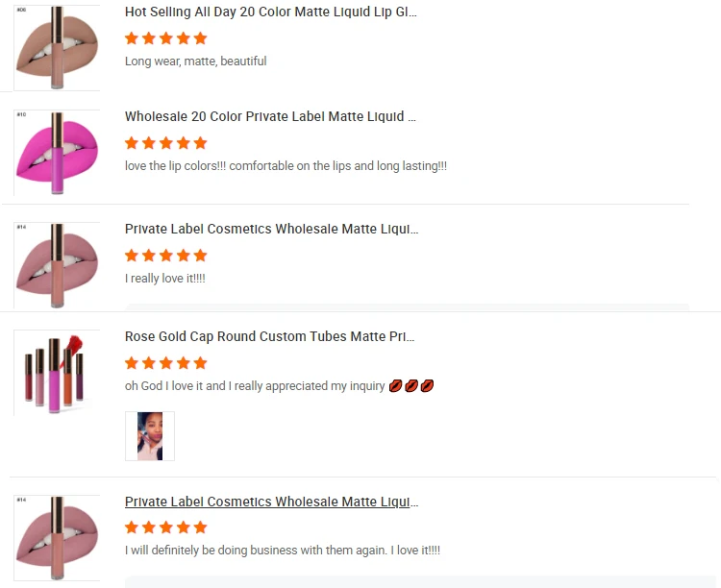Click stars above 'oh God I love it' review
Image resolution: width=721 pixels, height=588 pixels.
166,363
